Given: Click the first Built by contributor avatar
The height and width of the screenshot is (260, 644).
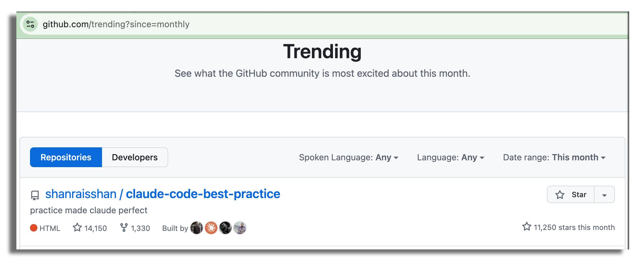Looking at the screenshot, I should [197, 227].
